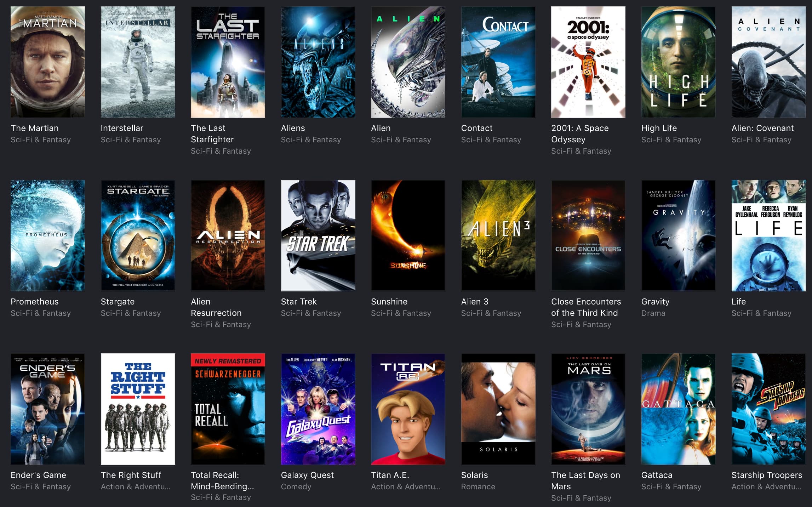The width and height of the screenshot is (812, 507).
Task: Click the green-titled Alien poster
Action: click(x=408, y=62)
